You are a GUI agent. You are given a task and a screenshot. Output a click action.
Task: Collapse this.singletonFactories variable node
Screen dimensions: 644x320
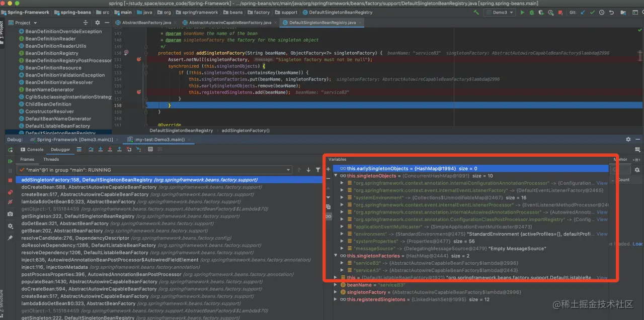pyautogui.click(x=336, y=256)
